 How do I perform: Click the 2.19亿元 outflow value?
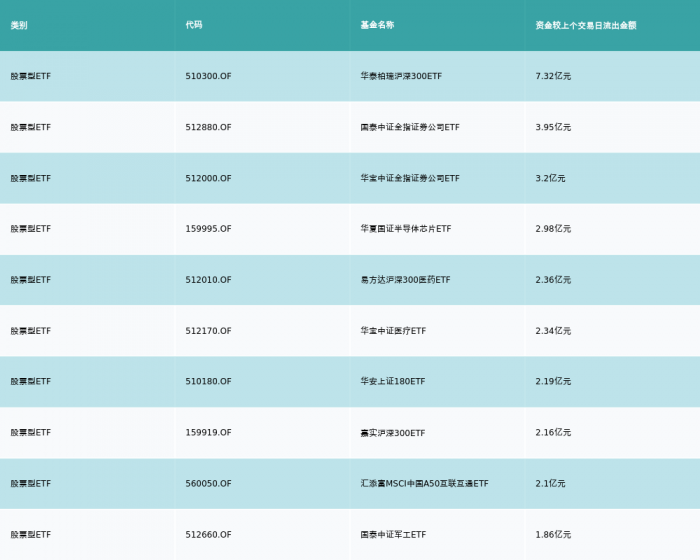pyautogui.click(x=553, y=381)
